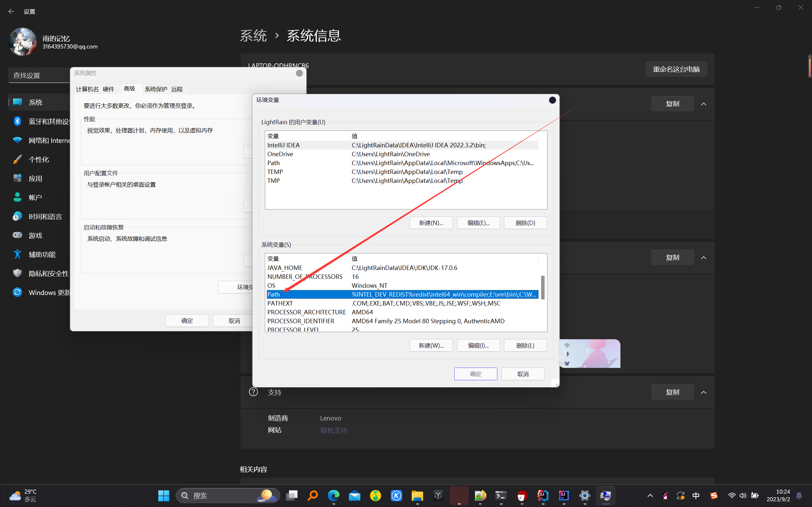
Task: Switch to the 系统保护 tab
Action: (156, 89)
